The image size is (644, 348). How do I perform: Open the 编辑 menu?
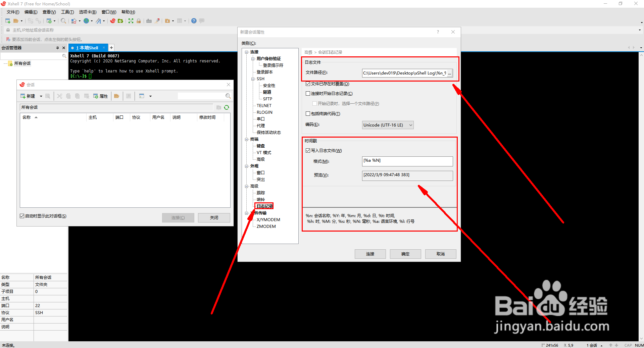coord(31,12)
